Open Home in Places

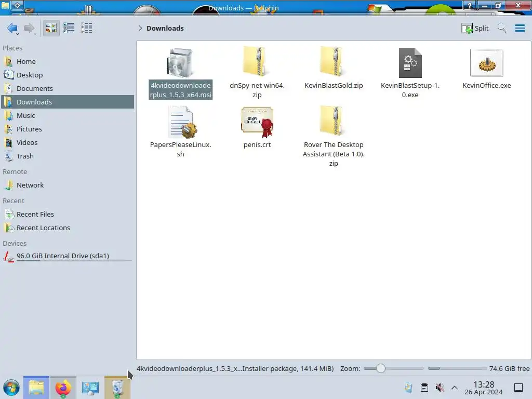68,61
